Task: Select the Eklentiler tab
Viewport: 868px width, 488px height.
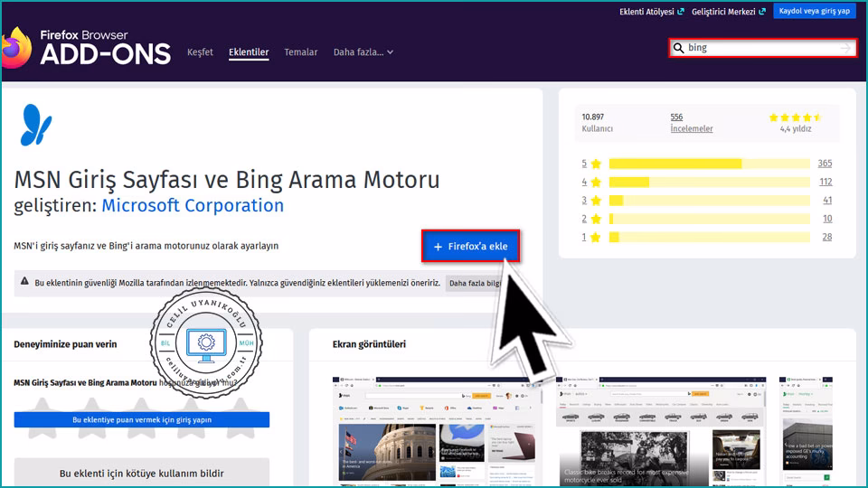Action: coord(249,52)
